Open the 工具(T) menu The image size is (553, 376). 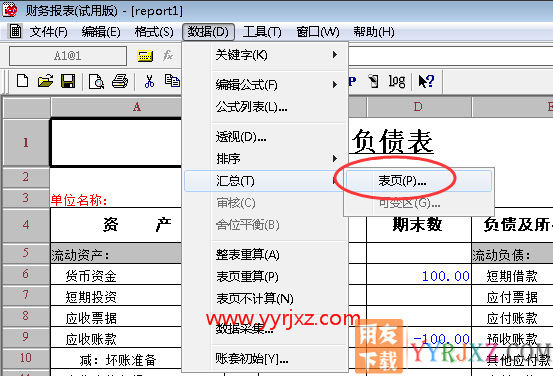[x=262, y=32]
